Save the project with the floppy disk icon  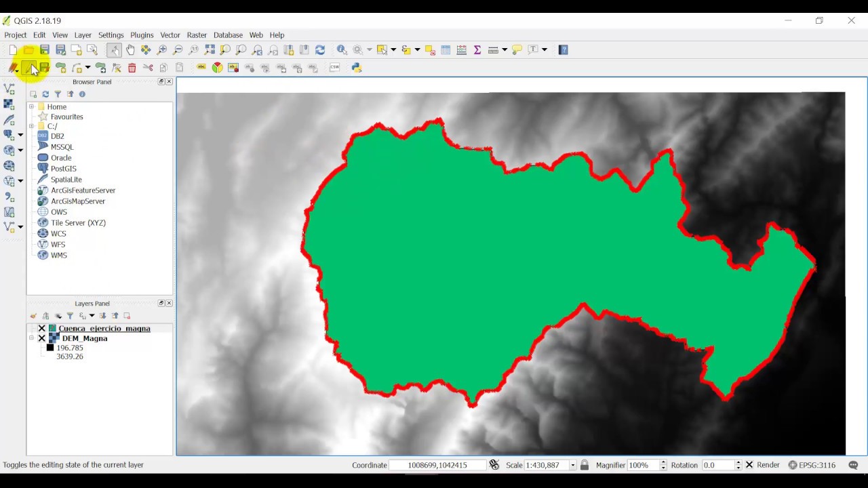(x=45, y=50)
